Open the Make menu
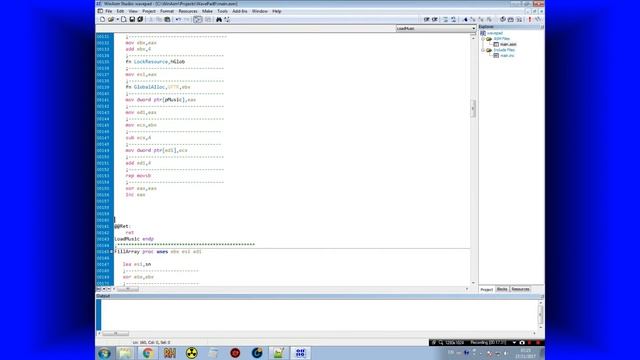The height and width of the screenshot is (360, 640). pyautogui.click(x=207, y=11)
